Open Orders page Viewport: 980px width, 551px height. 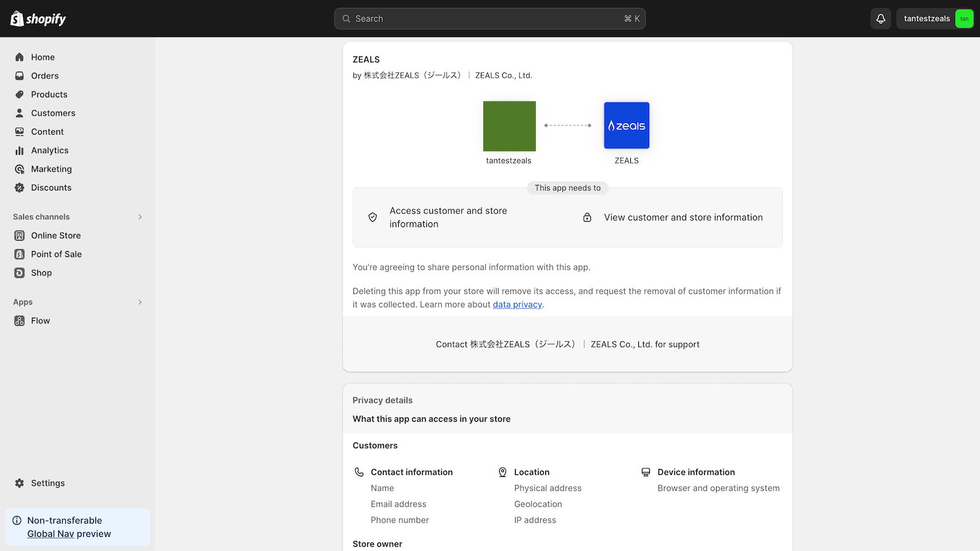pyautogui.click(x=45, y=76)
